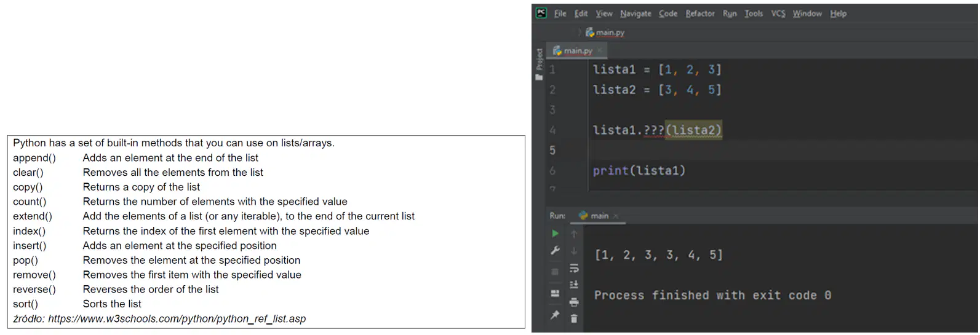Click the index() method name
The height and width of the screenshot is (335, 980).
[30, 231]
